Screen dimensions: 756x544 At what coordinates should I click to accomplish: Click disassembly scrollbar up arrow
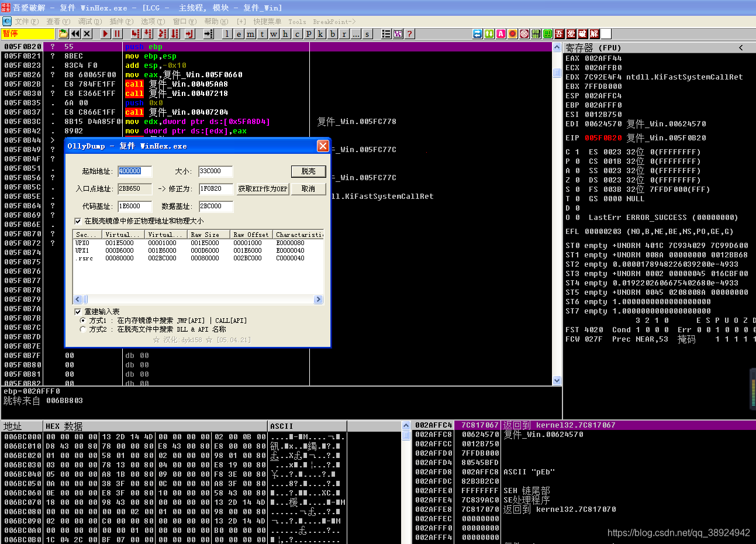[557, 47]
